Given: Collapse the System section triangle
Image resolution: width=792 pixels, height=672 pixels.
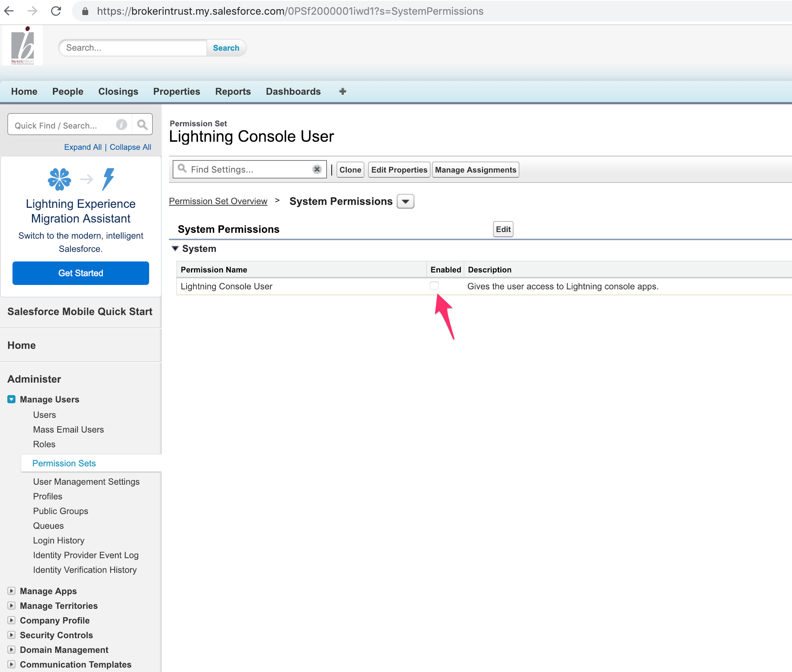Looking at the screenshot, I should [175, 248].
